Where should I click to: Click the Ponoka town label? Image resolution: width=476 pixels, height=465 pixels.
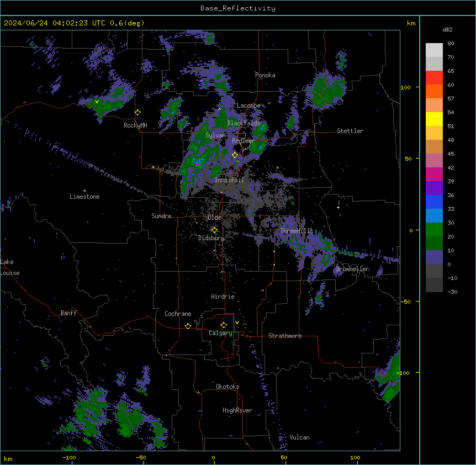click(x=265, y=75)
